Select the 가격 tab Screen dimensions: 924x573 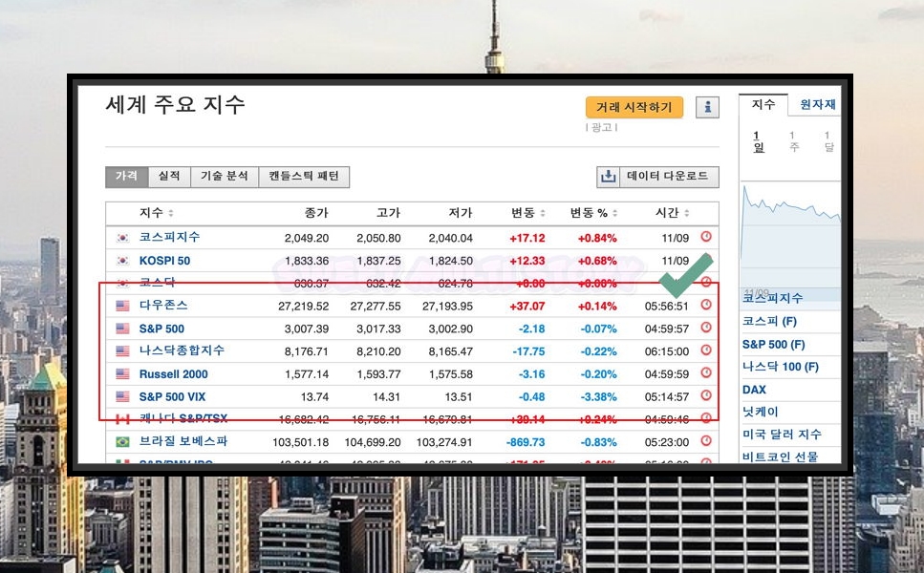click(127, 176)
